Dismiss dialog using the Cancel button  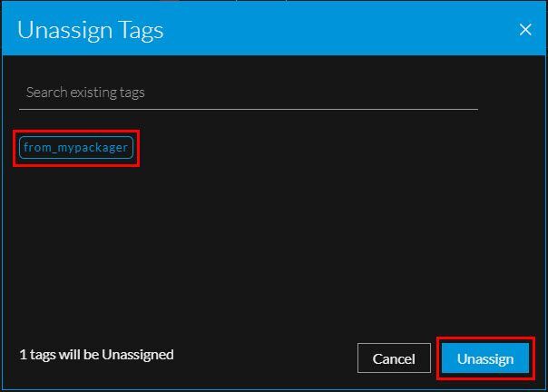(x=394, y=358)
